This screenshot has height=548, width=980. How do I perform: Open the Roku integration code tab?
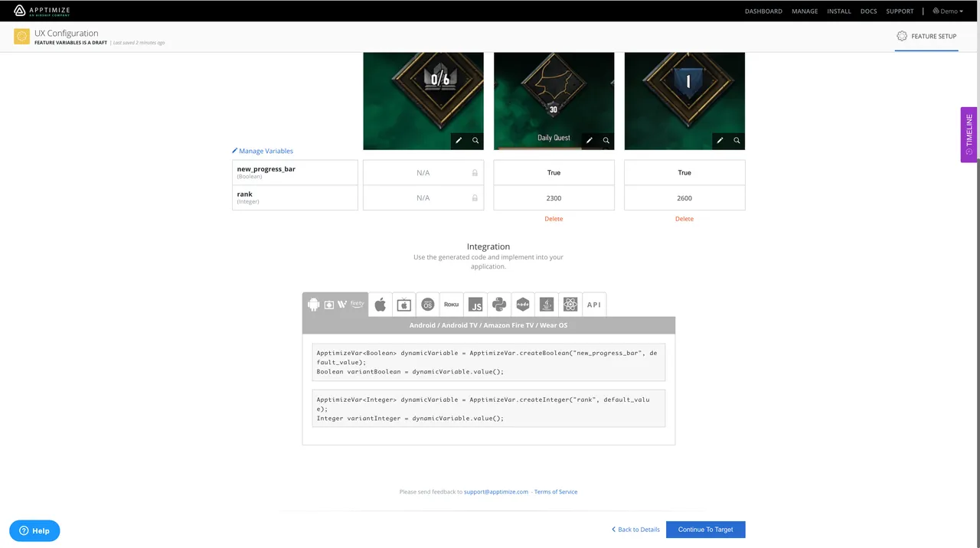click(x=451, y=305)
